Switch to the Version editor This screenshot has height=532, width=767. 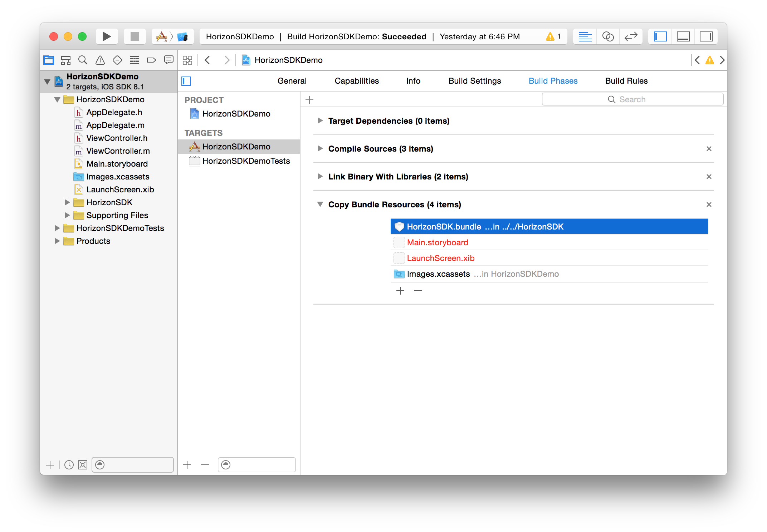click(631, 36)
